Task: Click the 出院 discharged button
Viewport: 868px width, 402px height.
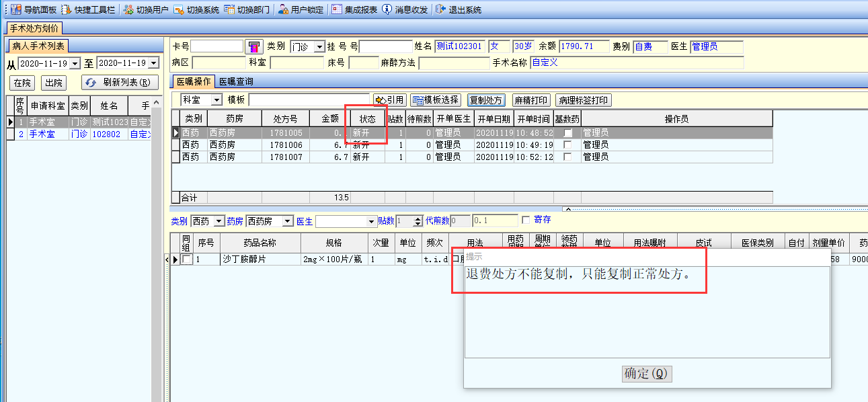Action: click(54, 83)
